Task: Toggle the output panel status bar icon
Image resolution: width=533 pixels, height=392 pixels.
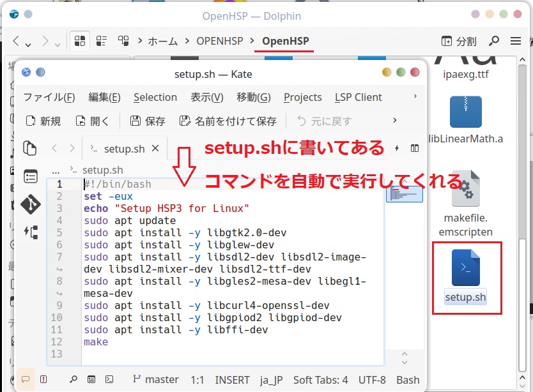Action: point(26,379)
